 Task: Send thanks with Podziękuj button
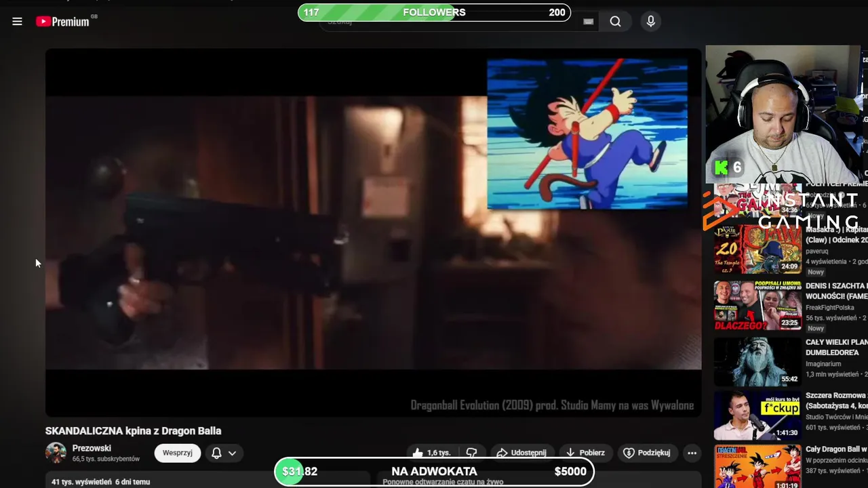pyautogui.click(x=647, y=453)
